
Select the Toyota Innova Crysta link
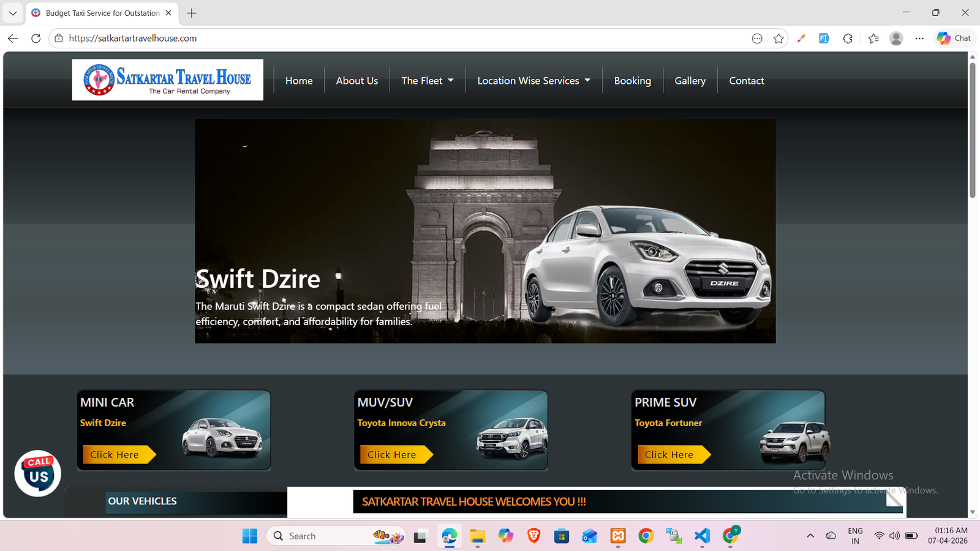coord(402,422)
